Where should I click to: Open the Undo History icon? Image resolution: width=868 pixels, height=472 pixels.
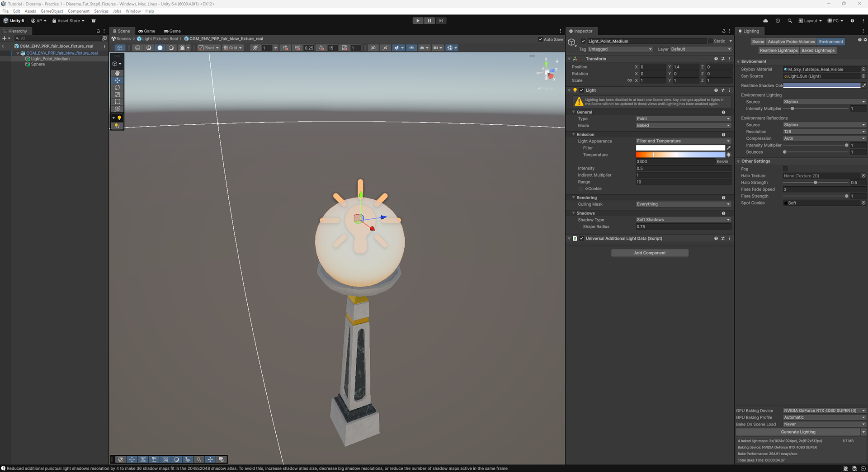778,21
